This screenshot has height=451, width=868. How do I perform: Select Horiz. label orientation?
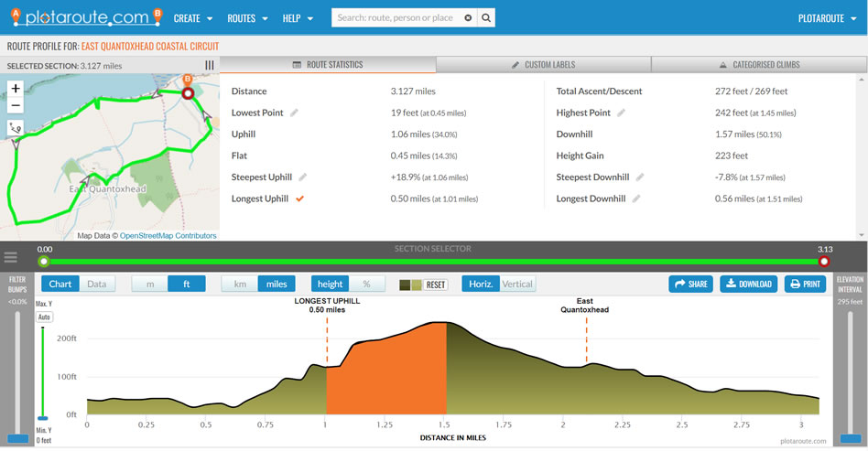point(481,284)
